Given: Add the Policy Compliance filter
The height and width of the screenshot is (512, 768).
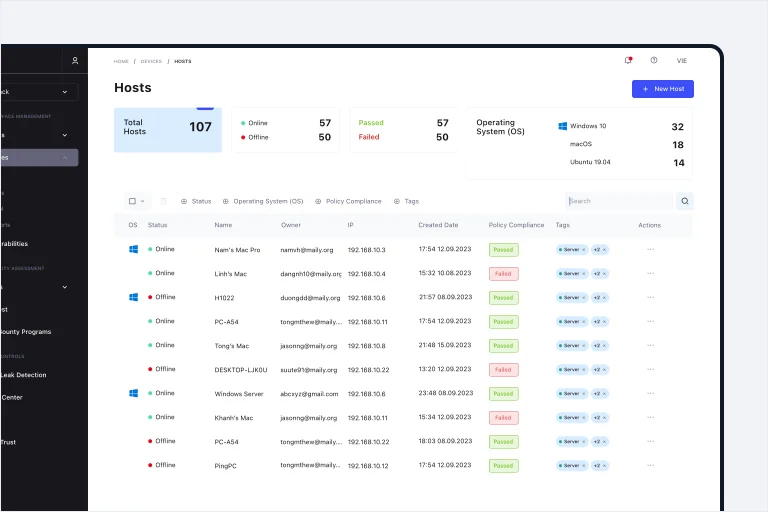Looking at the screenshot, I should tap(348, 201).
